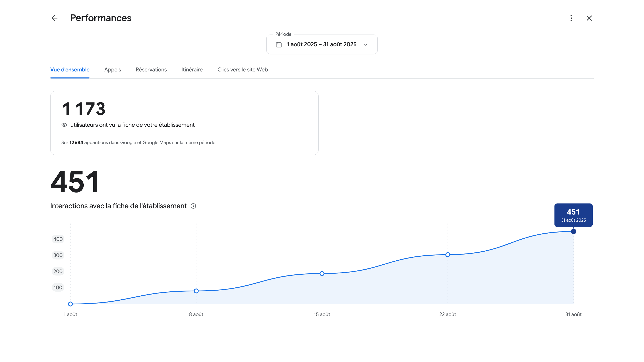
Task: Click the large '451' interactions total
Action: point(75,182)
